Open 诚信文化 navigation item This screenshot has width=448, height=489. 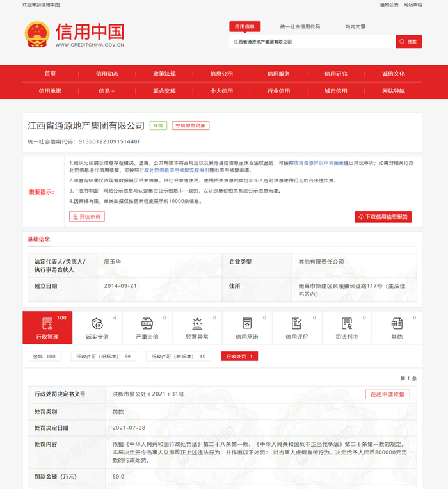pyautogui.click(x=394, y=74)
